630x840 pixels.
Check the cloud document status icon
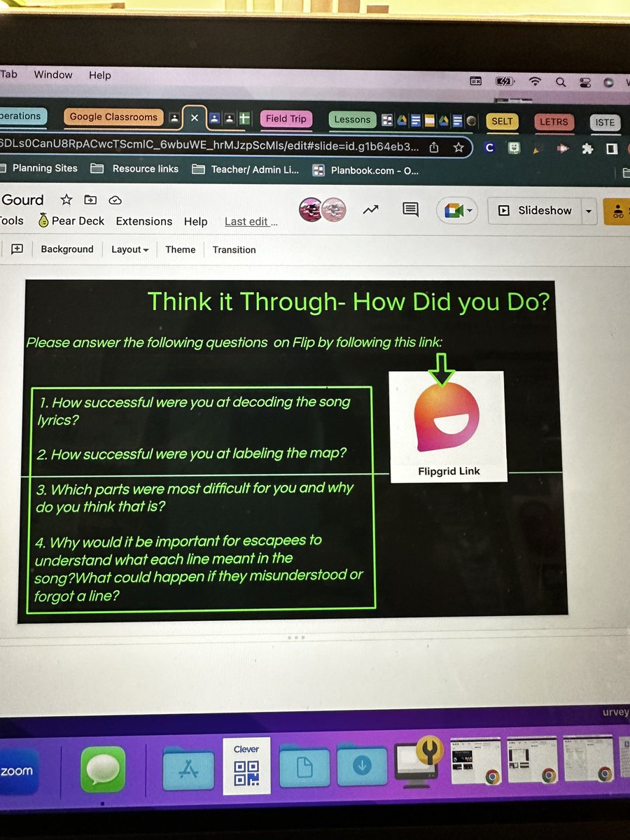[115, 200]
